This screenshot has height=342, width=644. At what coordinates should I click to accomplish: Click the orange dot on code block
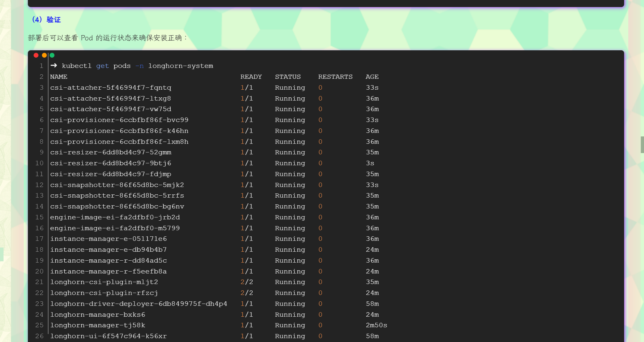pyautogui.click(x=44, y=55)
